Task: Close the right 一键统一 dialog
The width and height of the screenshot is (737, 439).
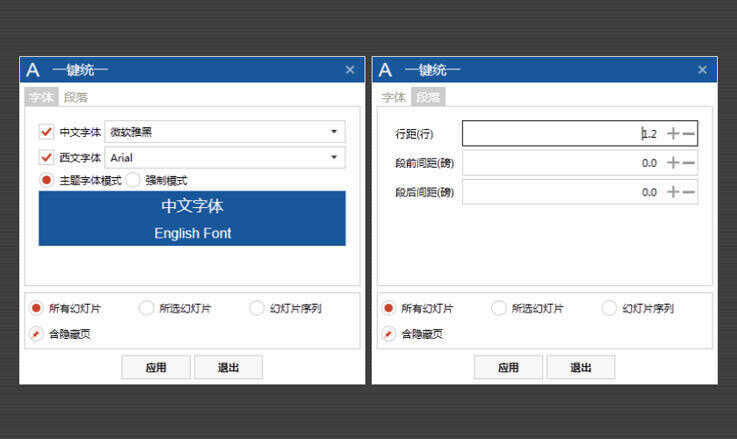Action: pos(702,70)
